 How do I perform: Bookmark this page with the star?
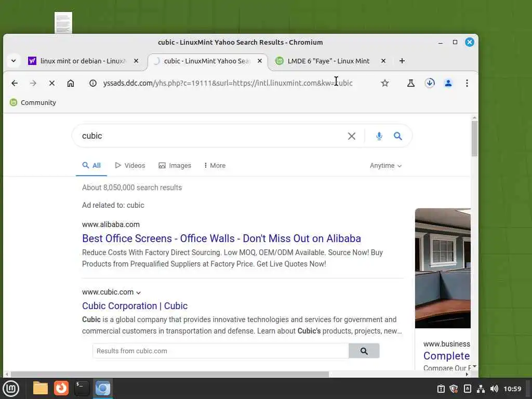[x=385, y=83]
